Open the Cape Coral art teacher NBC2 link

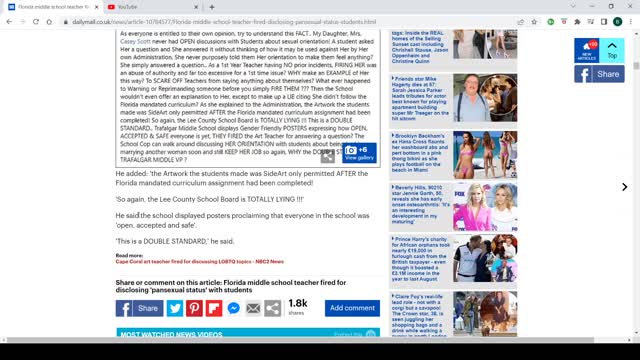[200, 262]
